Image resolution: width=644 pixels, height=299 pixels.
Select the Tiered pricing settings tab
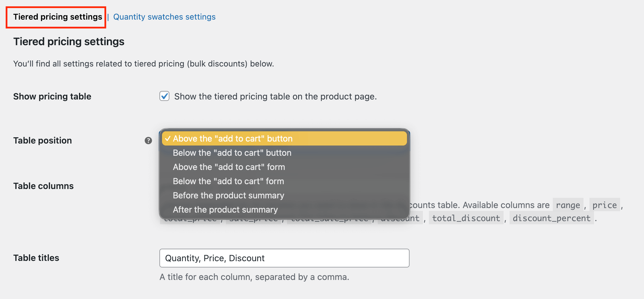point(58,17)
